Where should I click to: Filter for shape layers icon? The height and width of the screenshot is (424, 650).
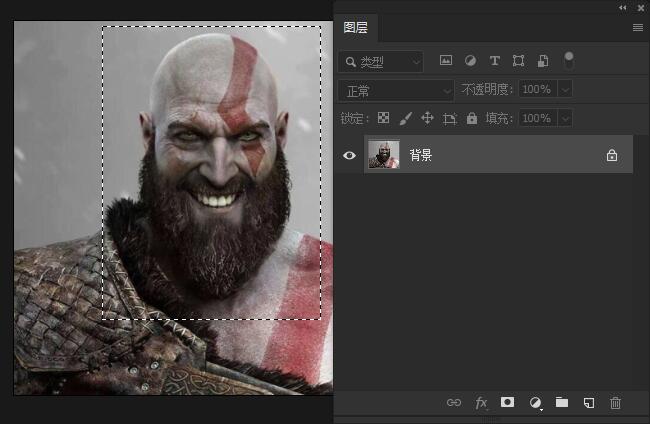(518, 61)
